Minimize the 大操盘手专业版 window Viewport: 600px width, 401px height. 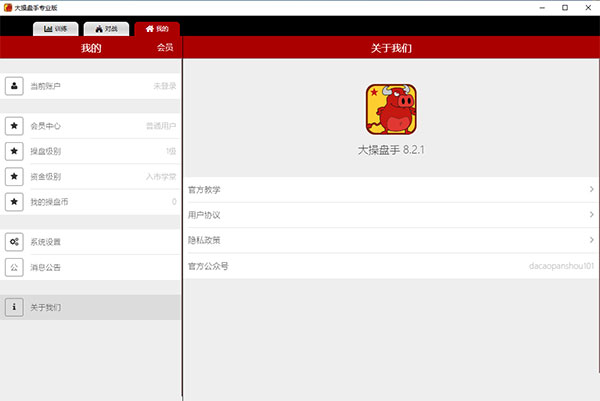pyautogui.click(x=542, y=8)
